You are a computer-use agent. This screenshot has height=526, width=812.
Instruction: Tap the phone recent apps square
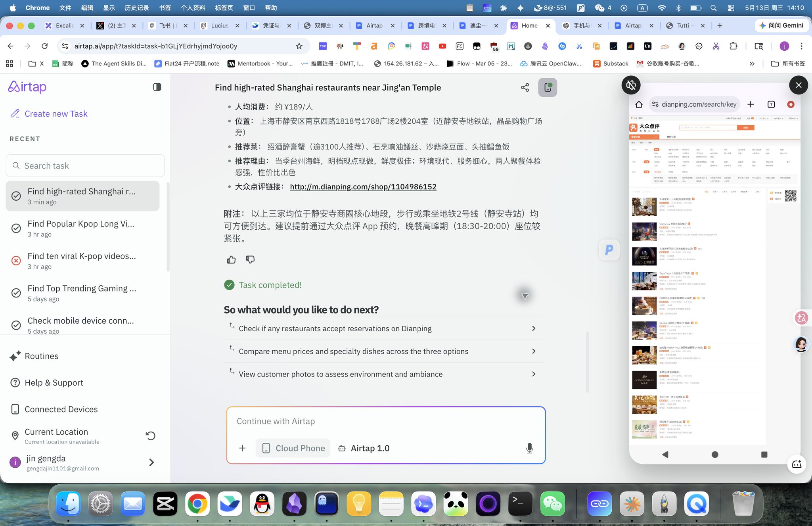point(764,455)
